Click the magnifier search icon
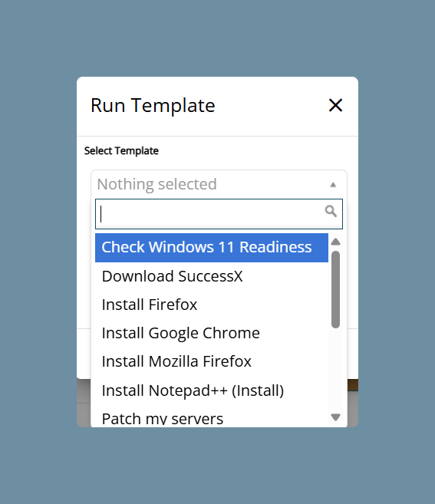 click(331, 211)
